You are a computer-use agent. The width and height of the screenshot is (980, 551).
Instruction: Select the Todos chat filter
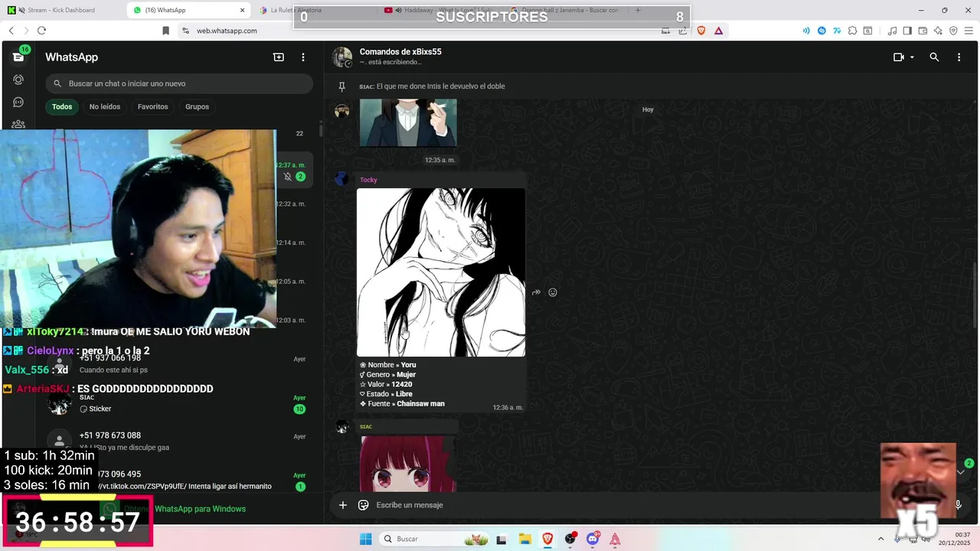62,107
